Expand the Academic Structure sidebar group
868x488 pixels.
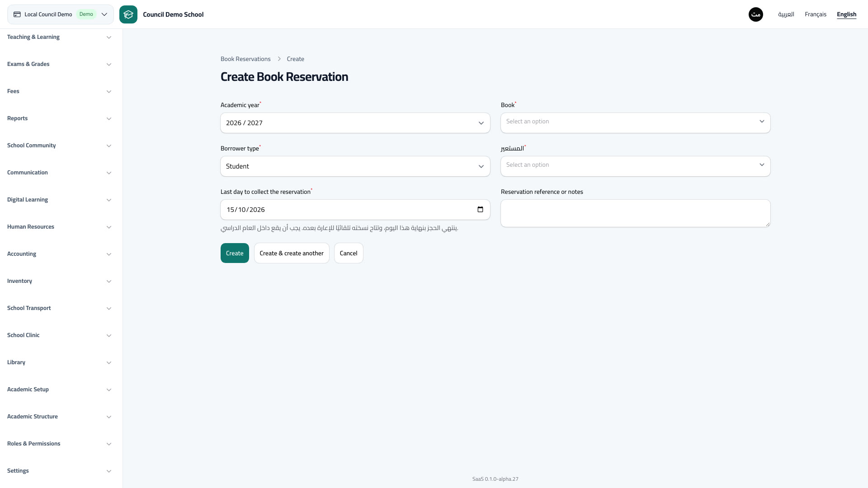pyautogui.click(x=59, y=417)
